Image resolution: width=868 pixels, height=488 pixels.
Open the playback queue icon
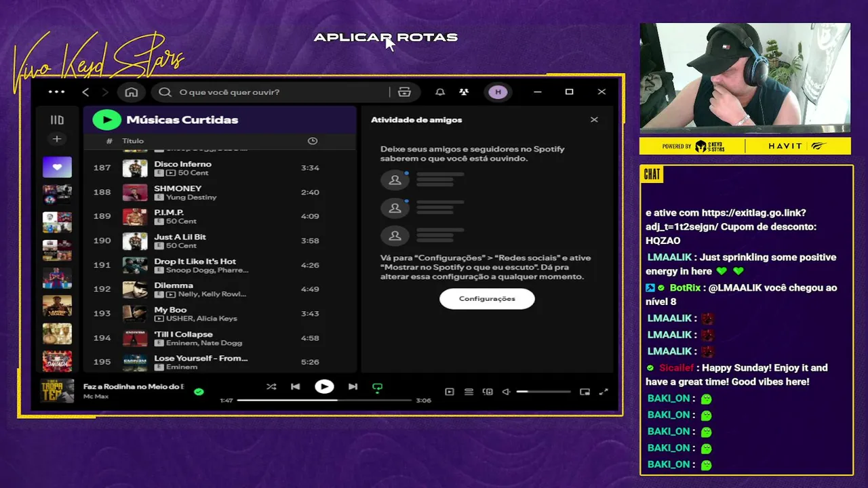click(469, 392)
